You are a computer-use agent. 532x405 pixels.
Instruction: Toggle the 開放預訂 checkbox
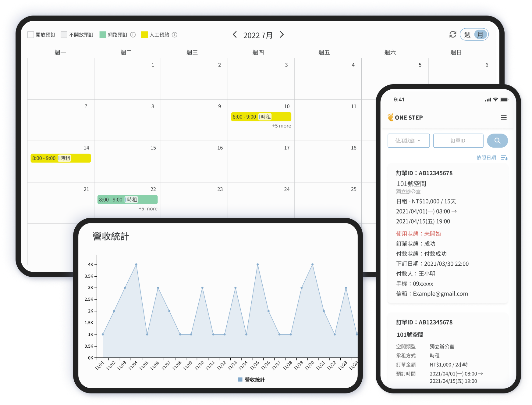tap(31, 35)
